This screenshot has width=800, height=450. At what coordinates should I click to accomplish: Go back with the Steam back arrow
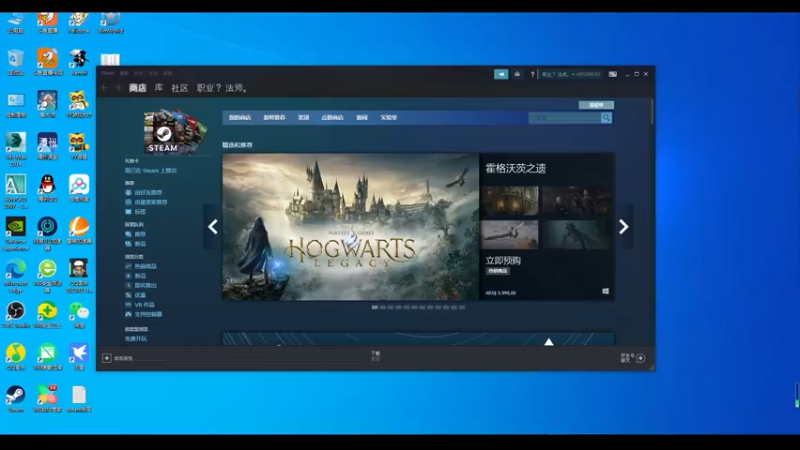click(x=104, y=88)
